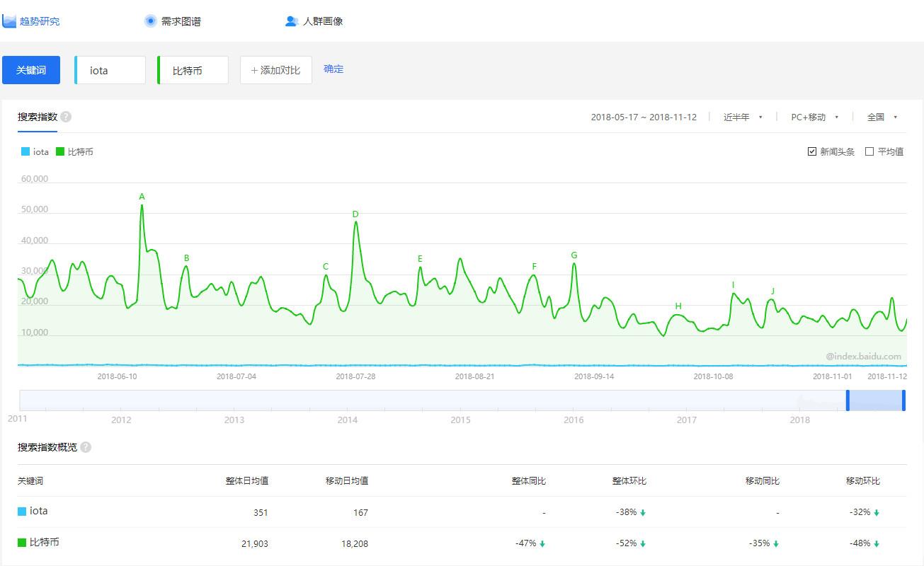Click the blue 关键词 button
The width and height of the screenshot is (924, 566).
tap(31, 70)
